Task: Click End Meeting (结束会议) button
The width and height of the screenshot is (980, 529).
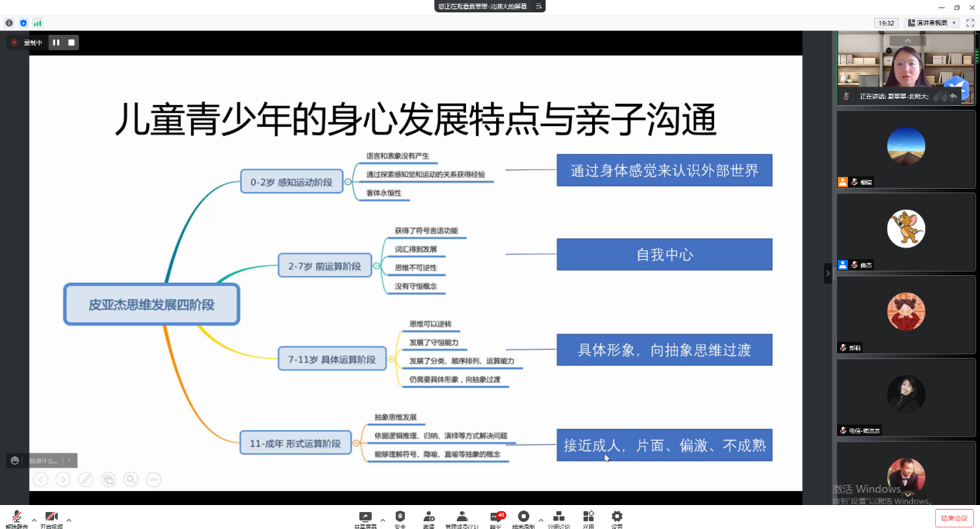Action: coord(954,518)
